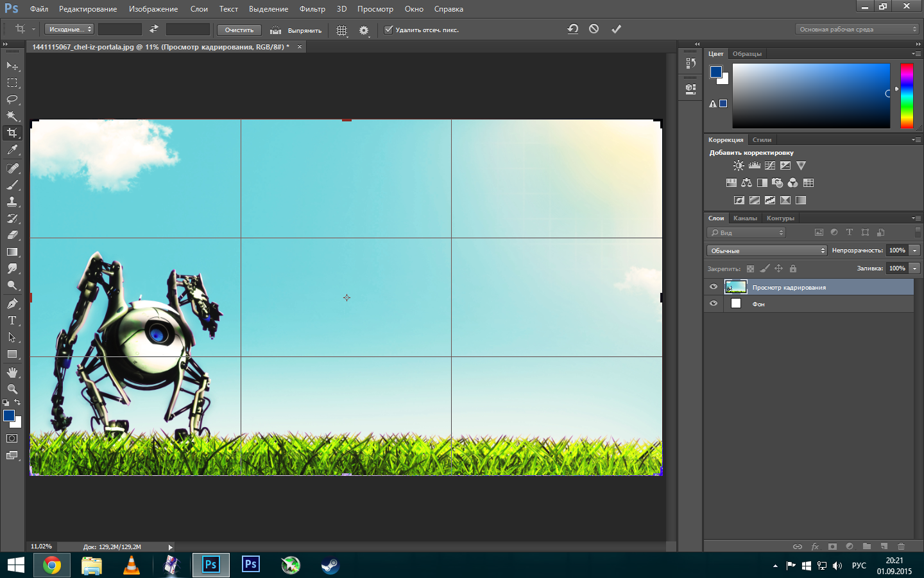
Task: Click foreground color swatch in toolbox
Action: pyautogui.click(x=9, y=416)
